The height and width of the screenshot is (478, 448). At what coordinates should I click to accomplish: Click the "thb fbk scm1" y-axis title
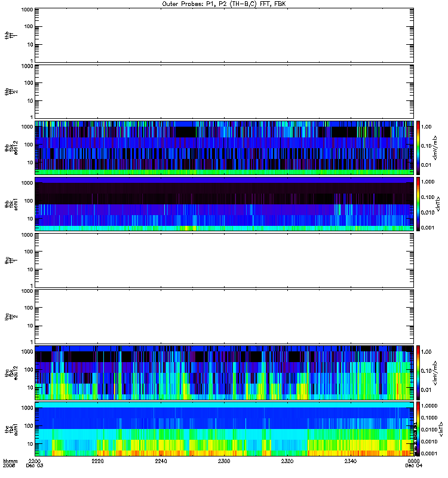coord(11,204)
